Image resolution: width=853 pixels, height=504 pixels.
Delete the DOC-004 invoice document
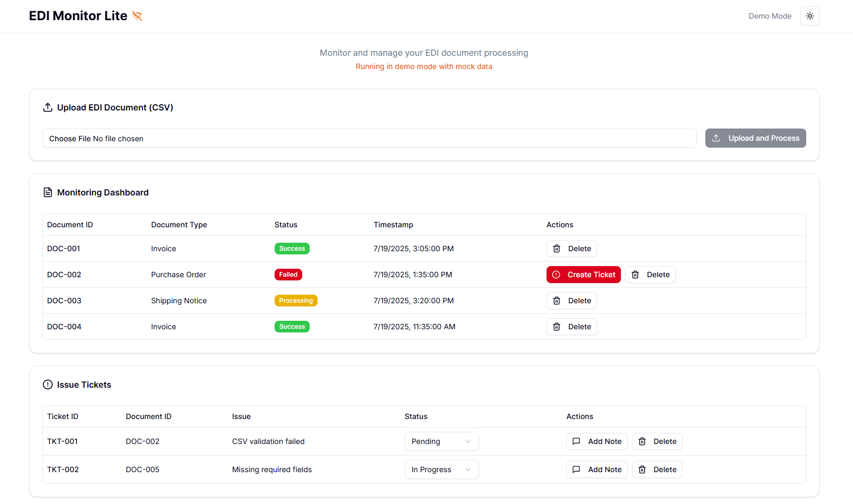tap(571, 327)
